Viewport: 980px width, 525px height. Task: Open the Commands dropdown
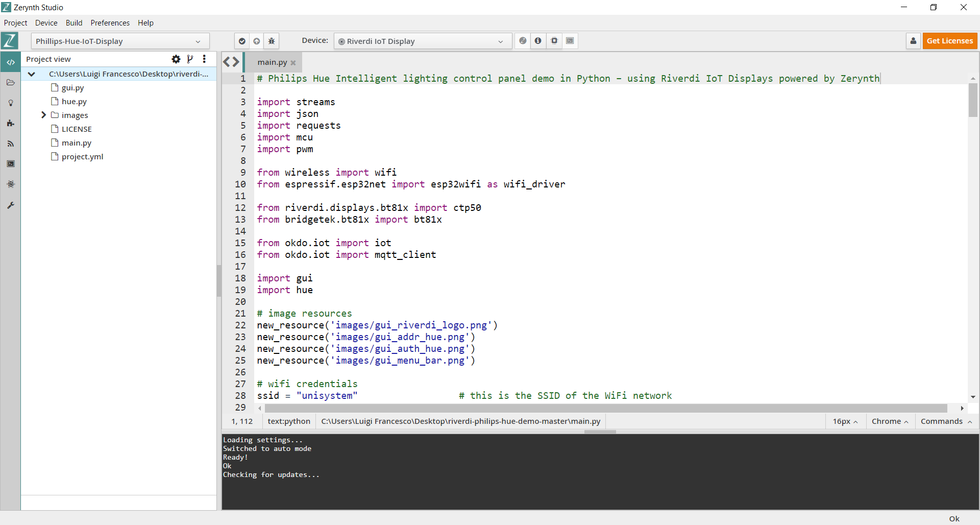point(946,421)
